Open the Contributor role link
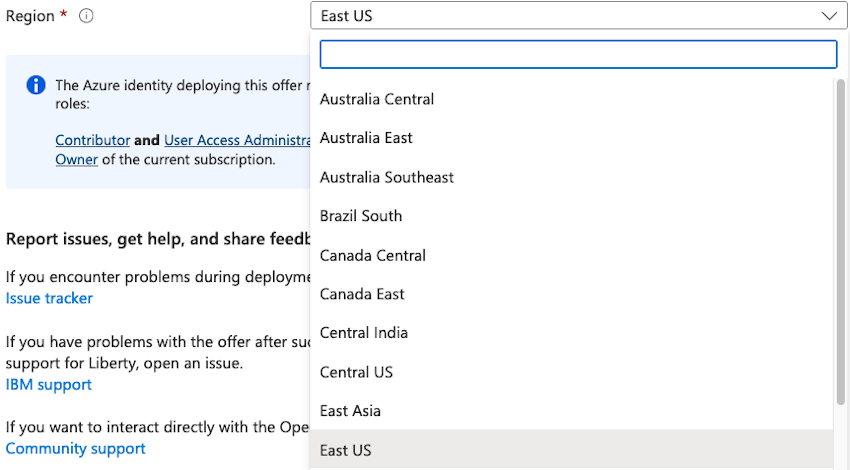This screenshot has height=470, width=850. (x=92, y=141)
